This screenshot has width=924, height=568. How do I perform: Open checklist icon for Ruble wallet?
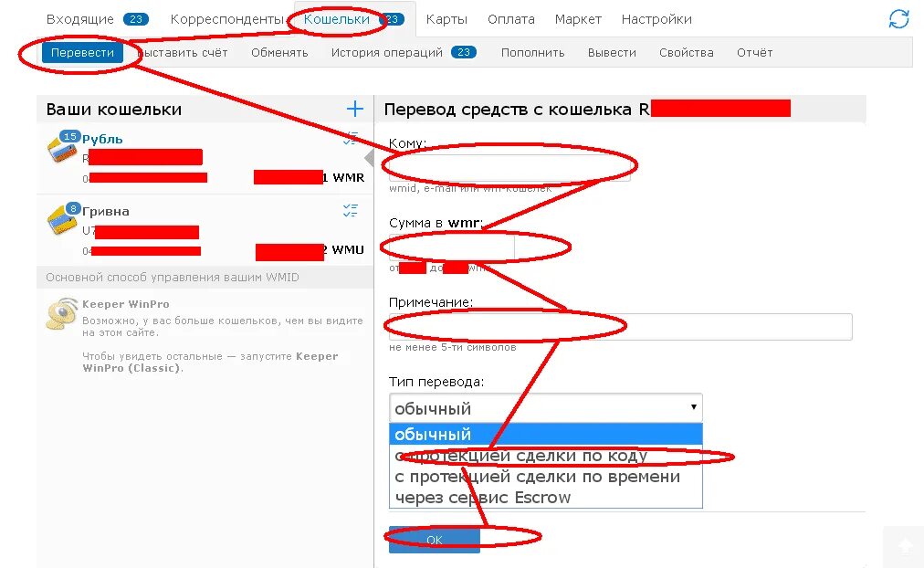pyautogui.click(x=350, y=139)
